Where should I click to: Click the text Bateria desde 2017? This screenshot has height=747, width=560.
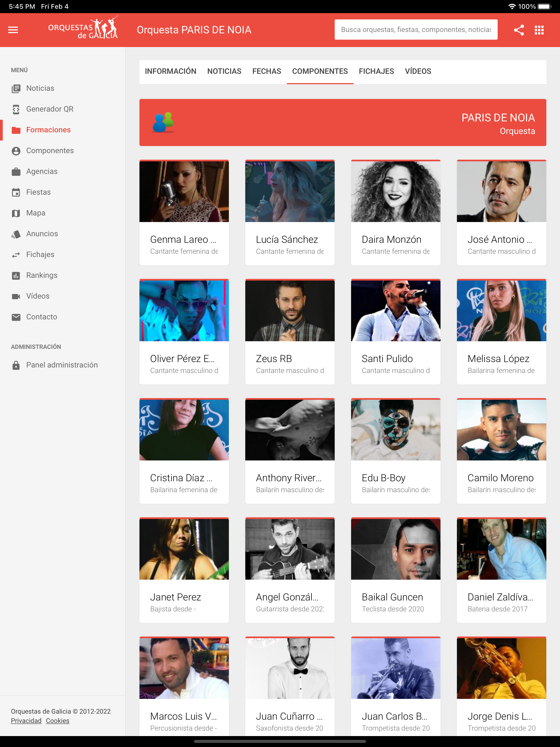[x=497, y=609]
